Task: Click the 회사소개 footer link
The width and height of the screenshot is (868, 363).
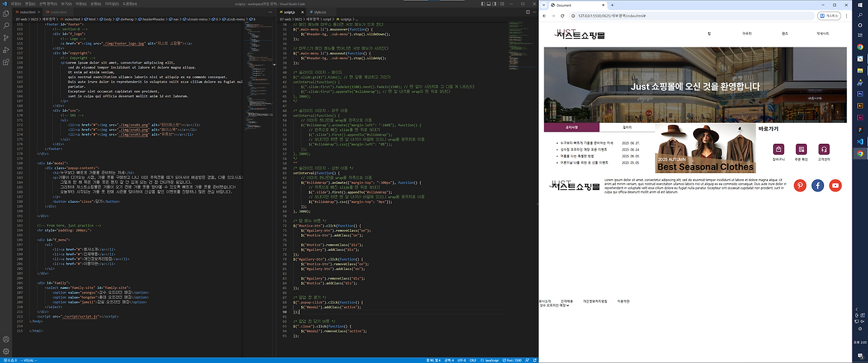Action: click(x=546, y=301)
